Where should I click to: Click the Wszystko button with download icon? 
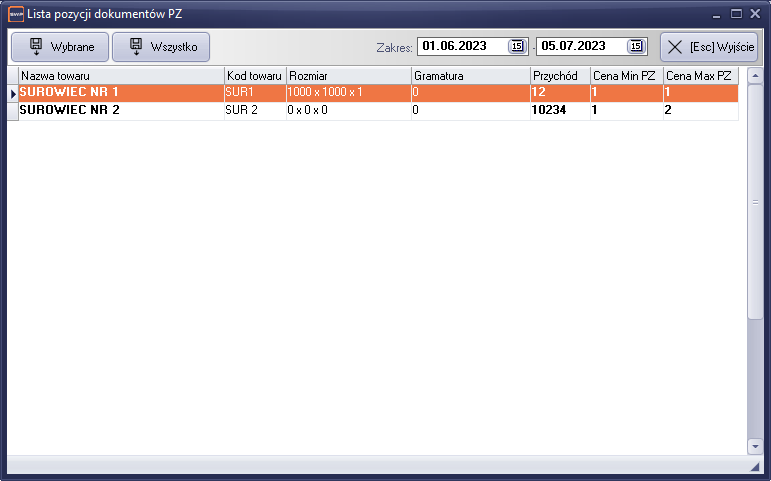click(x=161, y=47)
